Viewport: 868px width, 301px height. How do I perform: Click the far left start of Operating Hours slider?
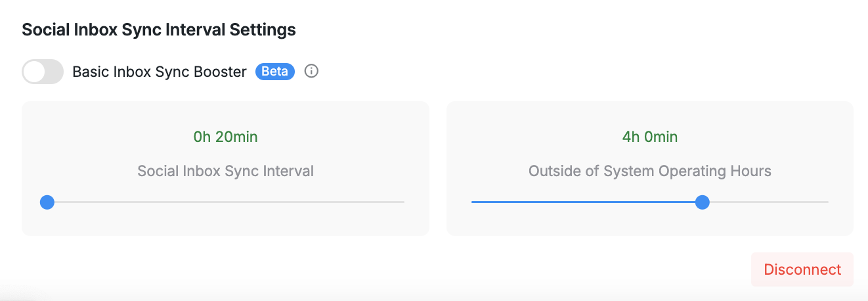click(x=473, y=202)
